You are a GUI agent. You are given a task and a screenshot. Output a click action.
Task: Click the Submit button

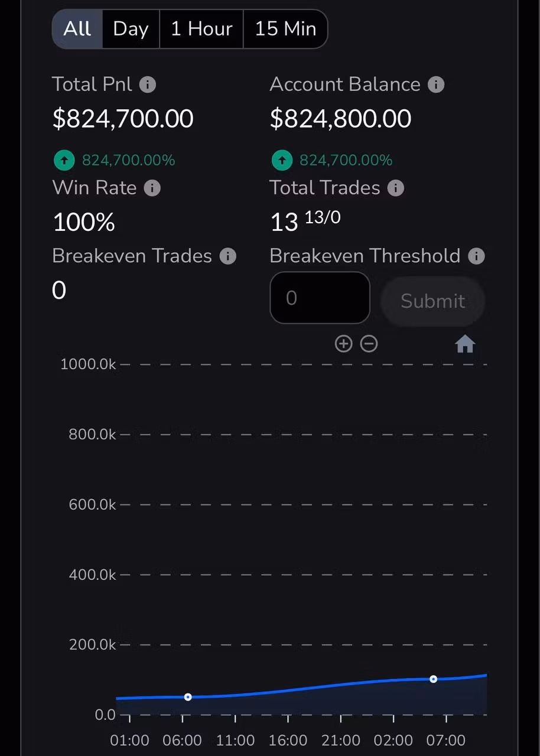point(433,301)
